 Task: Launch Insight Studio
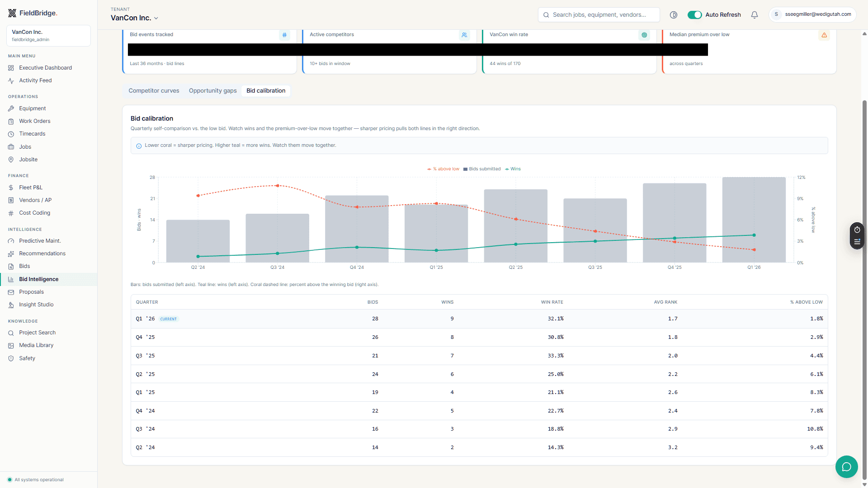(x=36, y=305)
